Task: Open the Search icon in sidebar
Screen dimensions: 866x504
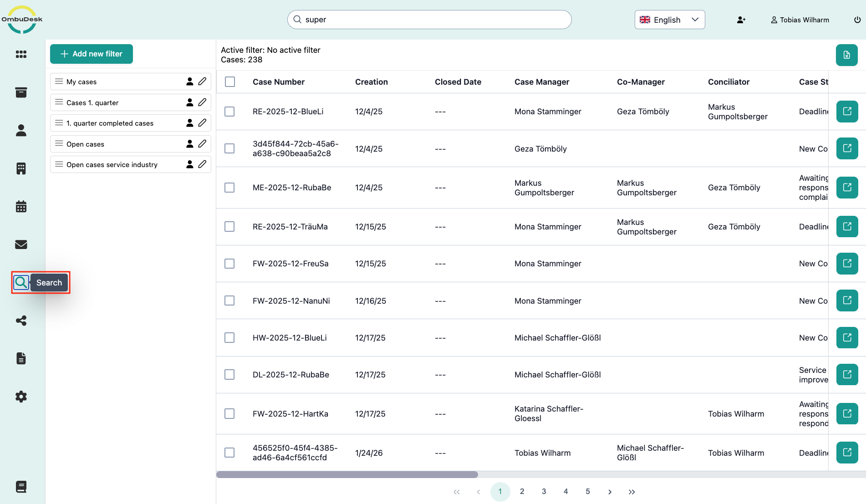Action: (21, 283)
